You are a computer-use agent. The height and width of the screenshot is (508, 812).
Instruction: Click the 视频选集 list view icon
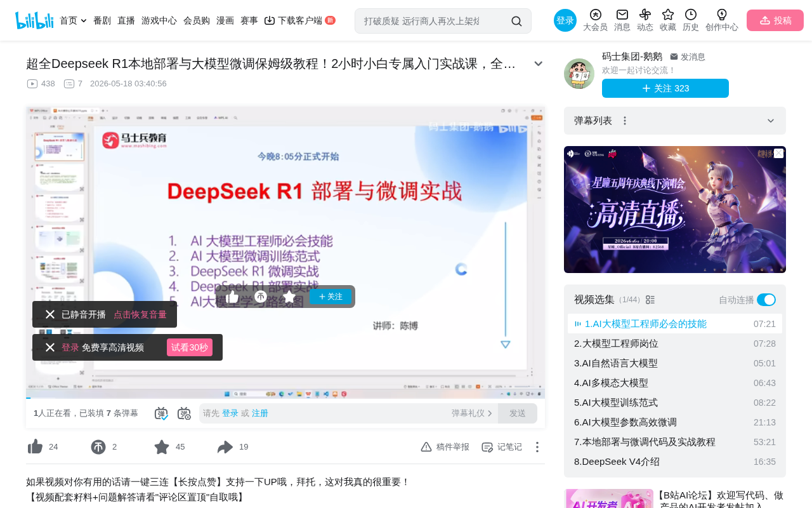(x=650, y=300)
